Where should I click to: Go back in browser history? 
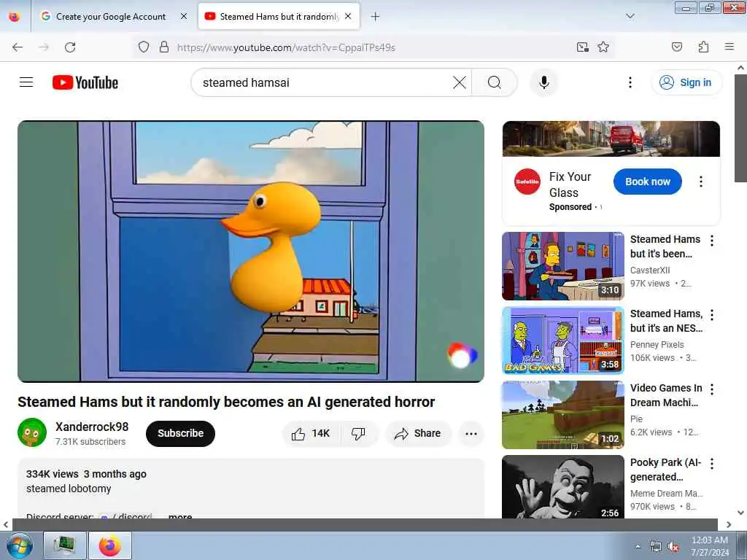18,47
